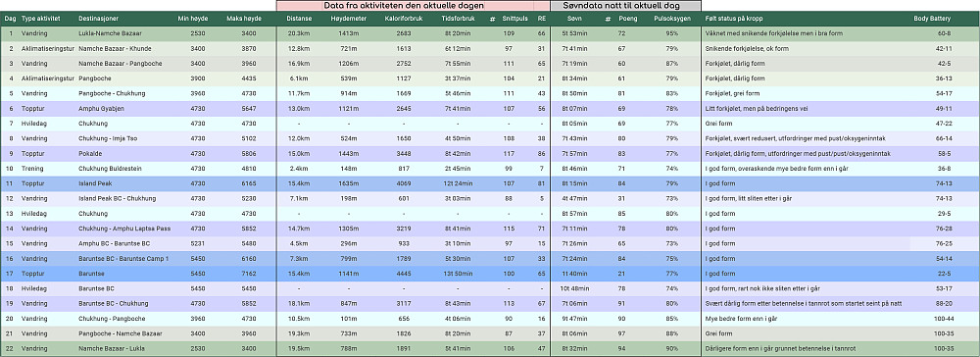Click the 'Type aktivitet' column header
The width and height of the screenshot is (980, 357).
(x=41, y=19)
